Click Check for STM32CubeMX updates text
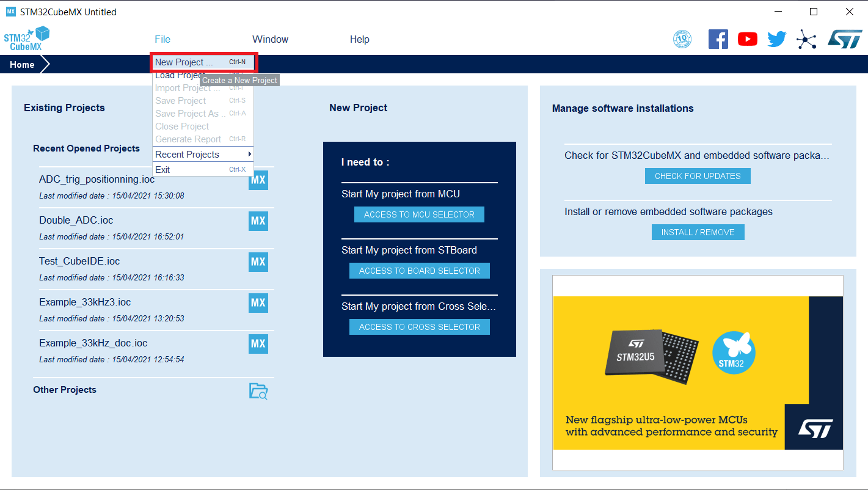 697,156
